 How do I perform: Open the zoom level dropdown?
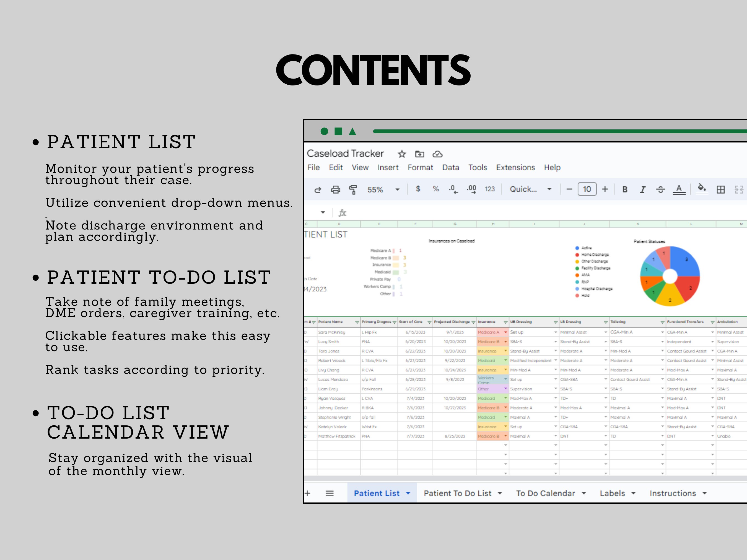(x=397, y=189)
